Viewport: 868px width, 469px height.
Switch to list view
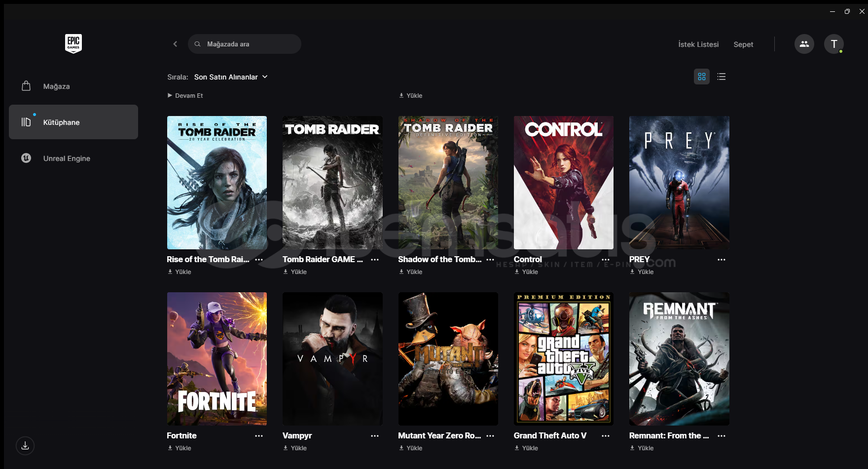722,77
